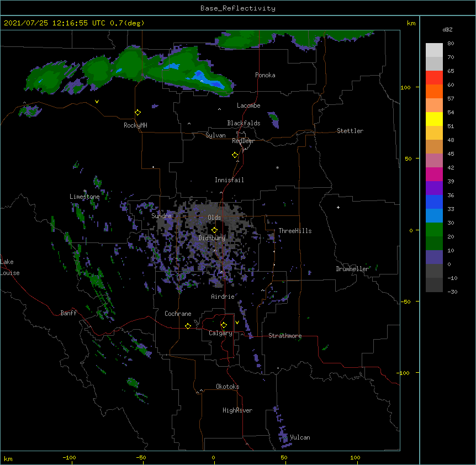Select the yellow diamond marker below Cochrane
This screenshot has height=465, width=476.
click(188, 326)
